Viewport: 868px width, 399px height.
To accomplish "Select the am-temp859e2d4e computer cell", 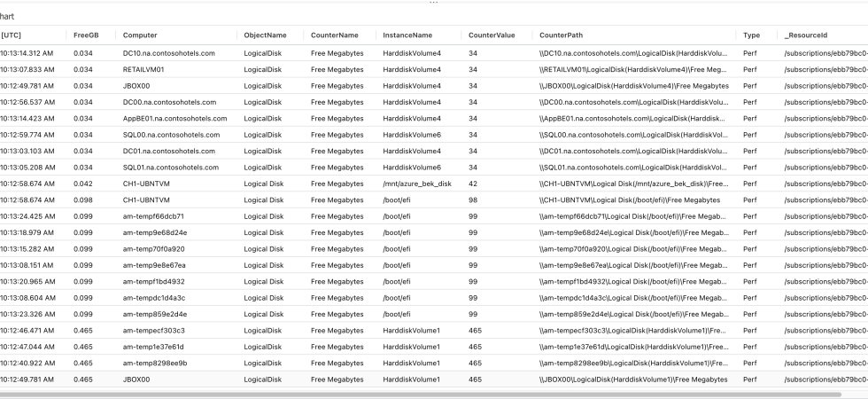I will [x=155, y=314].
